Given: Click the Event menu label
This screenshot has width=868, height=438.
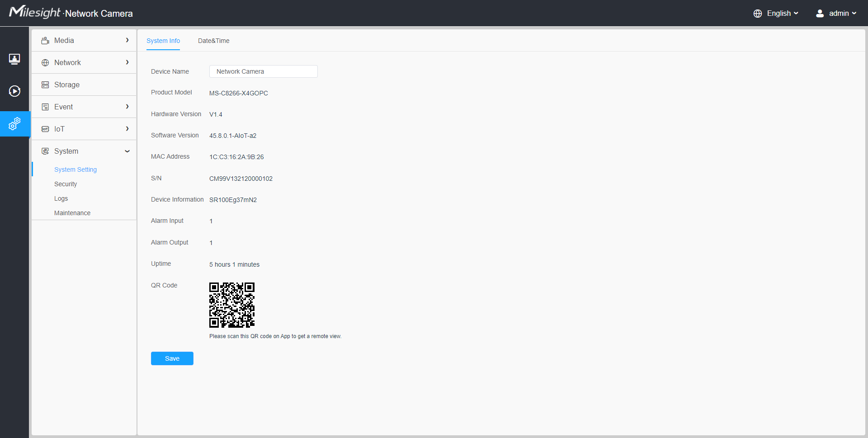Looking at the screenshot, I should [63, 107].
